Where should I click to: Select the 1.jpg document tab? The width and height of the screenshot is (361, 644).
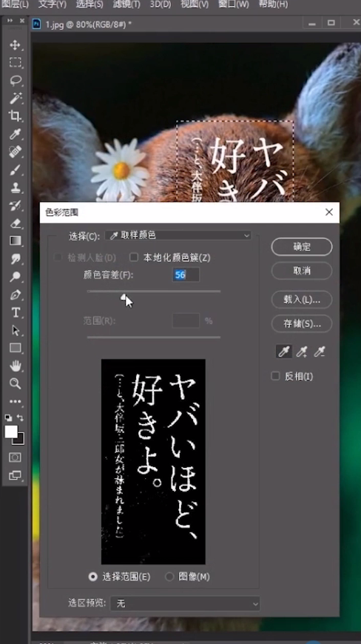tap(88, 24)
